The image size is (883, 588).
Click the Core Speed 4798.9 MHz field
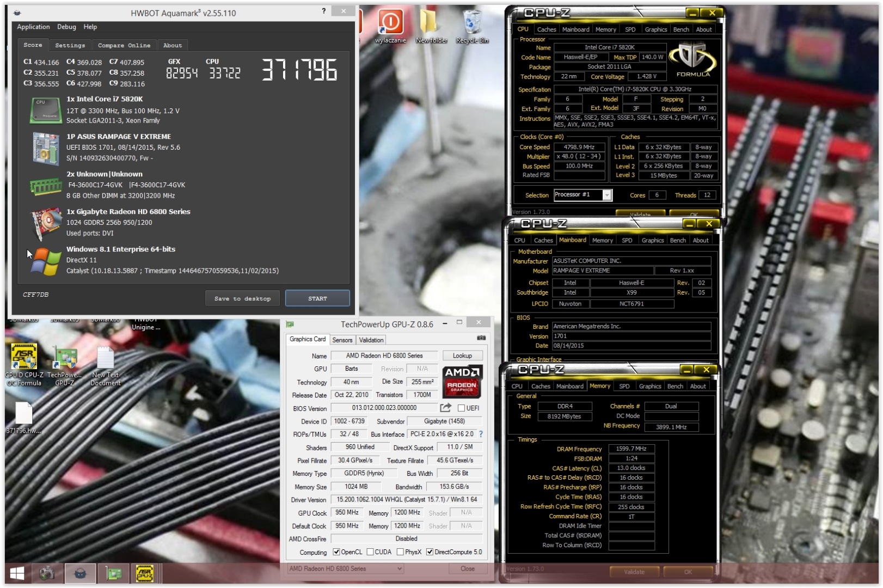(x=579, y=147)
